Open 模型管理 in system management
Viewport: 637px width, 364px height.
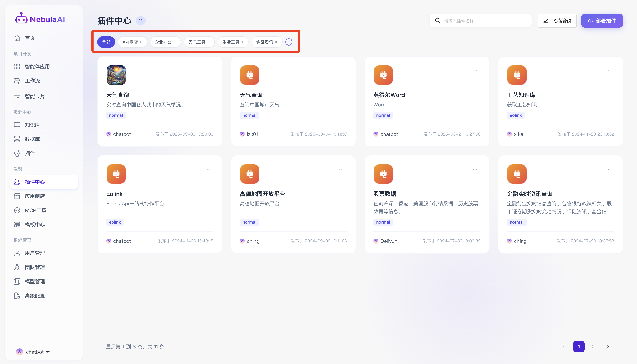pyautogui.click(x=35, y=281)
